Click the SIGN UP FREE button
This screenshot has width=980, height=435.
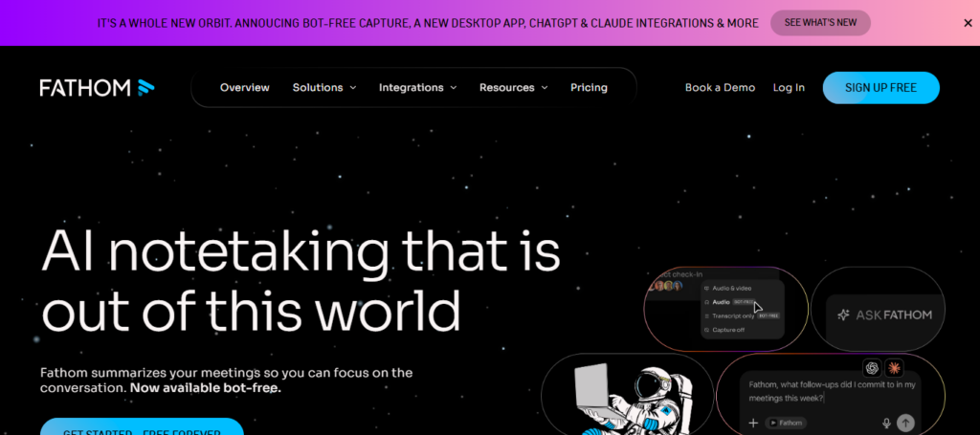[x=880, y=88]
